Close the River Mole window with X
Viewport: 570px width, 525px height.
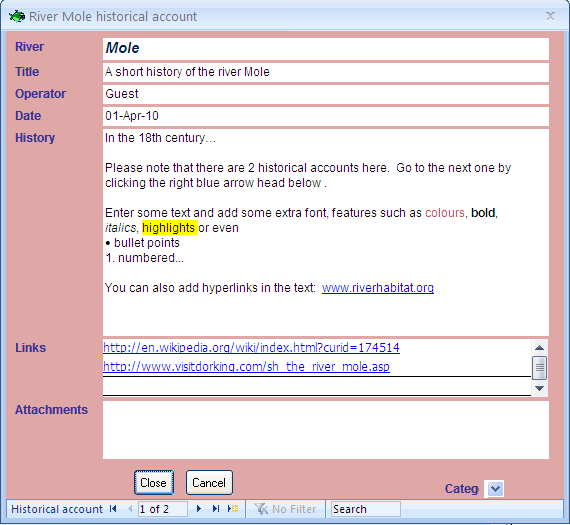point(550,16)
